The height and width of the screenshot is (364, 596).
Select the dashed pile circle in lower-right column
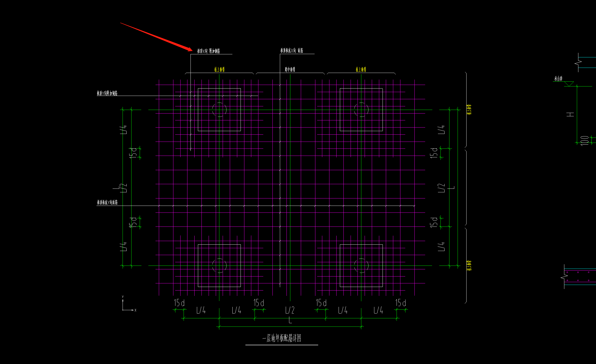click(361, 266)
